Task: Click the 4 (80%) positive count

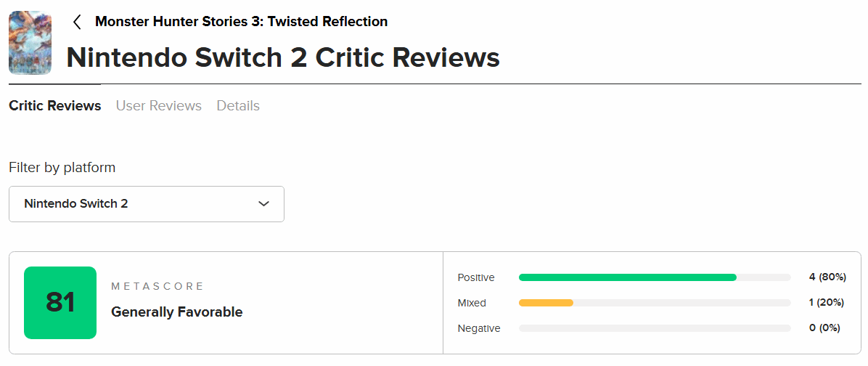Action: coord(827,277)
